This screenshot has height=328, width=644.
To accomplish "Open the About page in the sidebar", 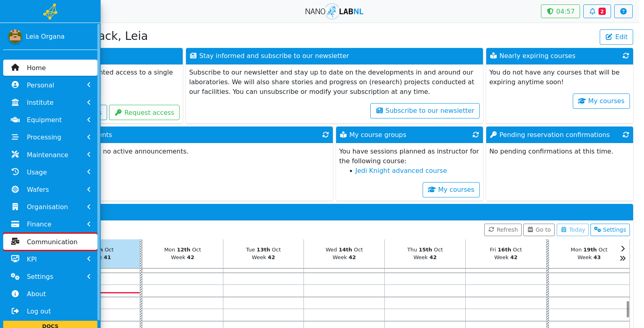I will (x=50, y=294).
